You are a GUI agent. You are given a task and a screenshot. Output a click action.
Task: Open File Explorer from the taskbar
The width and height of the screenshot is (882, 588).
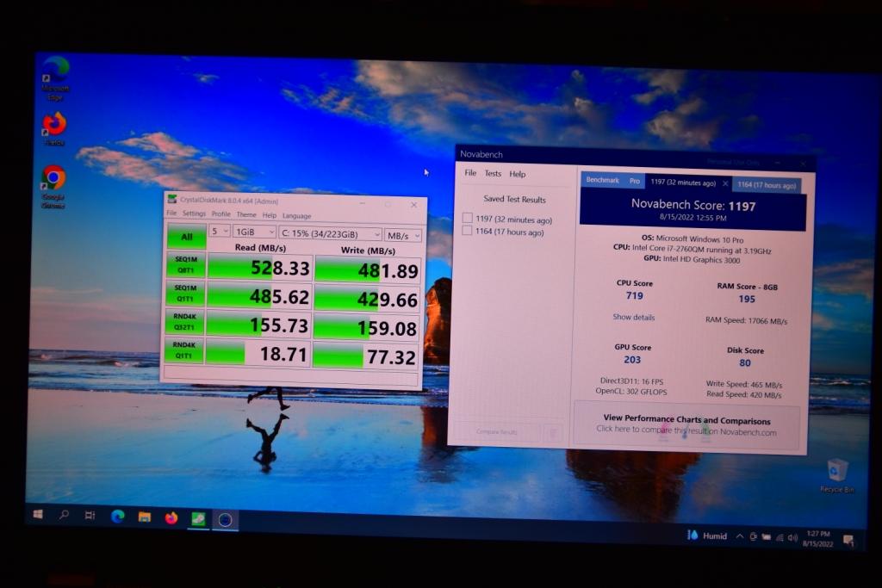pyautogui.click(x=145, y=517)
